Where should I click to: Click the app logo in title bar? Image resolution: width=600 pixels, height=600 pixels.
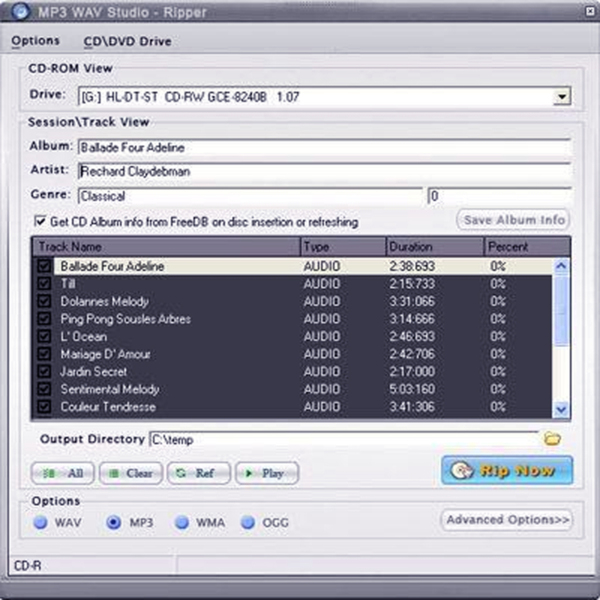pyautogui.click(x=20, y=11)
